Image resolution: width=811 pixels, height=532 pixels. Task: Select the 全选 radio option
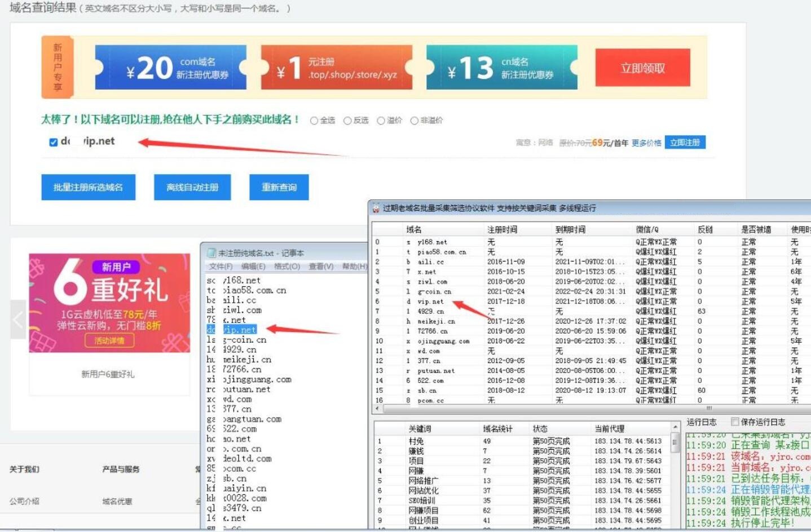[x=314, y=121]
